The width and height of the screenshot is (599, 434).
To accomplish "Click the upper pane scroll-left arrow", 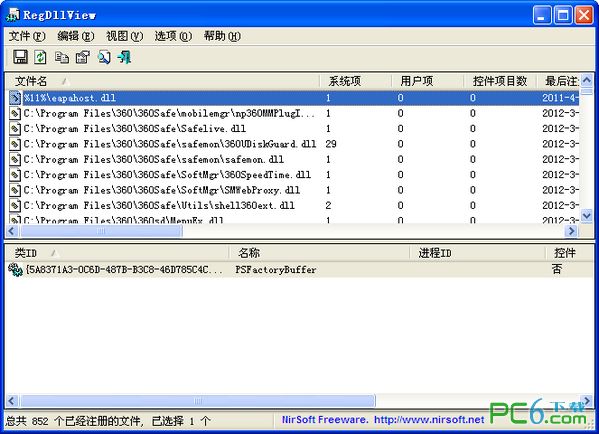I will pos(12,231).
